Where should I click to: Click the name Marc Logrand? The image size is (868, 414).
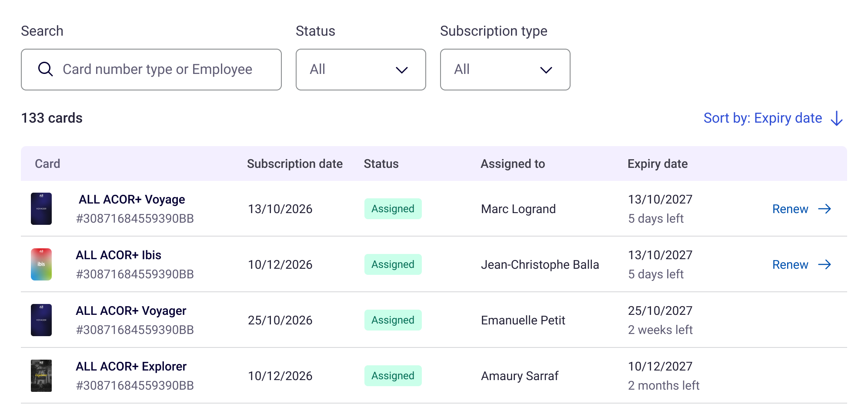(518, 209)
